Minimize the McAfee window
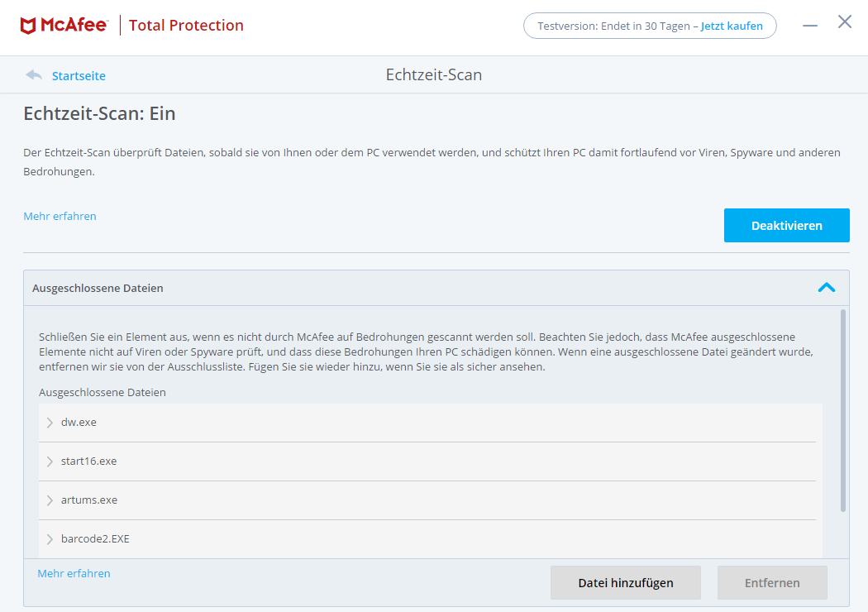868x612 pixels. [810, 26]
